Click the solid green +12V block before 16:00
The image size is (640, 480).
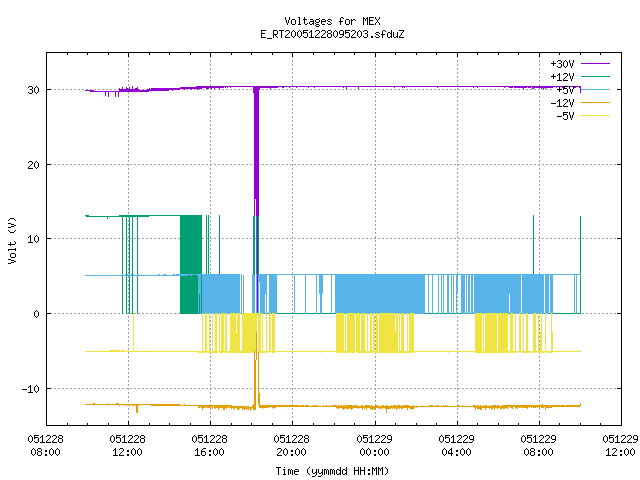[x=191, y=264]
